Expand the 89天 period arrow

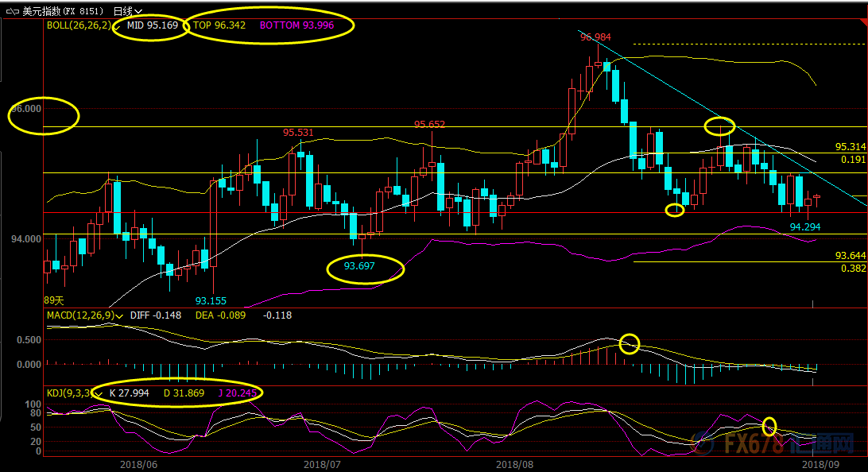[x=53, y=300]
